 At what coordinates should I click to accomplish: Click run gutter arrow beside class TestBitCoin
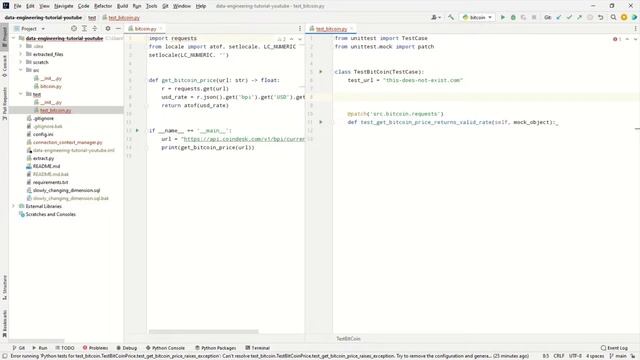point(321,72)
